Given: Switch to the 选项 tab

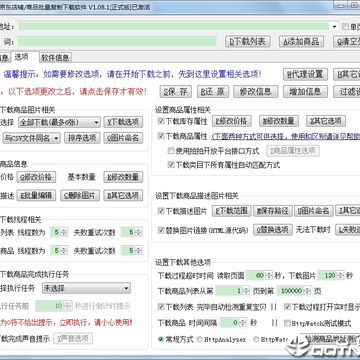Looking at the screenshot, I should [x=25, y=57].
